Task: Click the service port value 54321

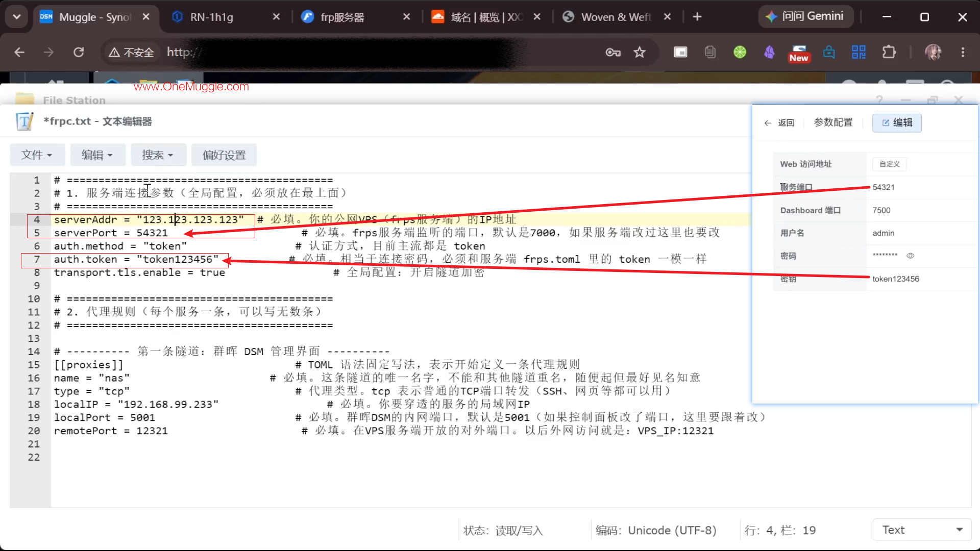Action: 884,187
